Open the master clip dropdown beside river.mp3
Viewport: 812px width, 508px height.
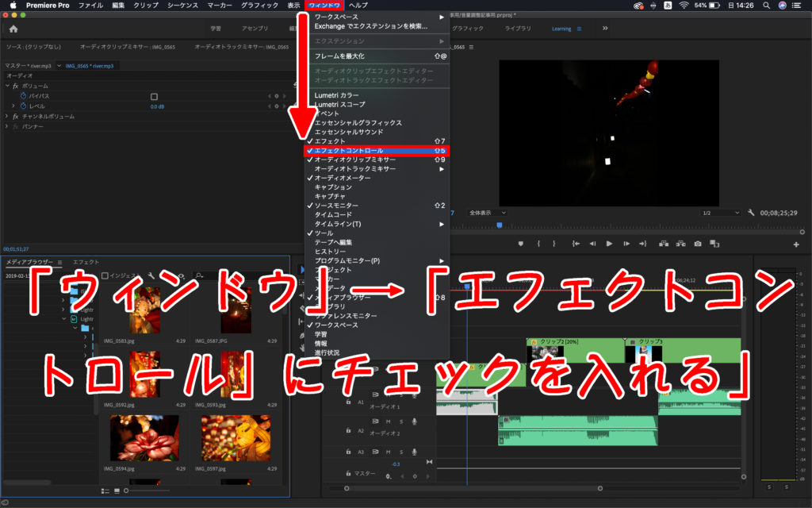pyautogui.click(x=59, y=66)
